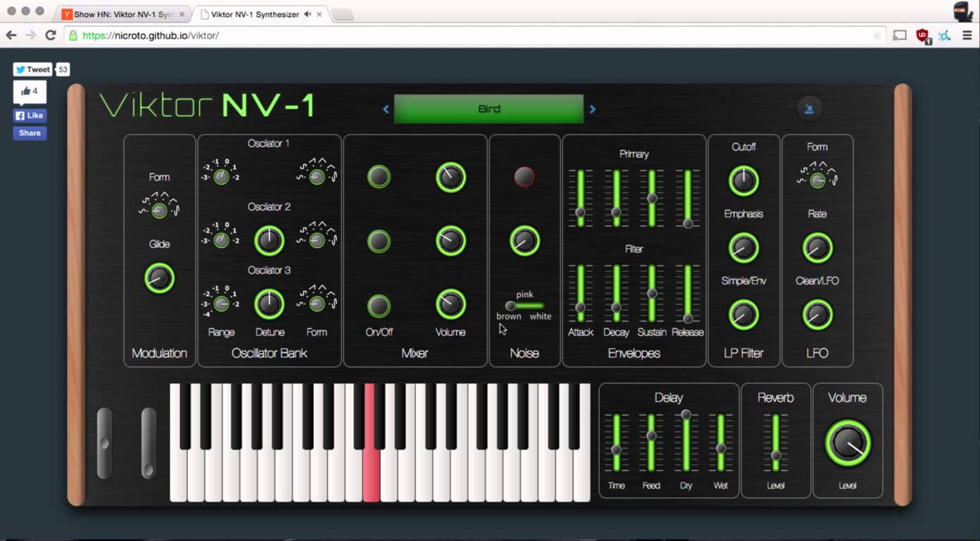Click the LP Filter Cutoff knob

pos(743,181)
